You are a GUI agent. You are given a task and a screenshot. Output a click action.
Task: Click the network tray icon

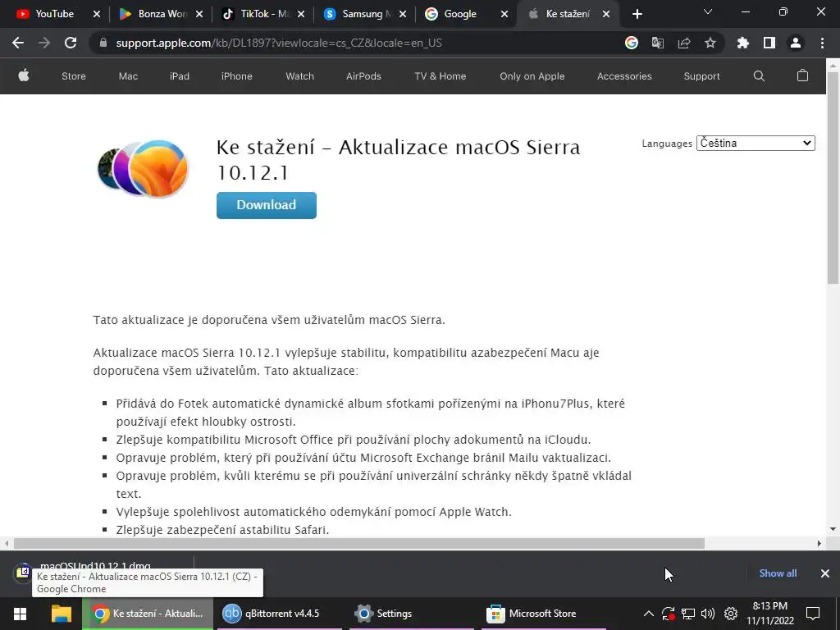[688, 614]
